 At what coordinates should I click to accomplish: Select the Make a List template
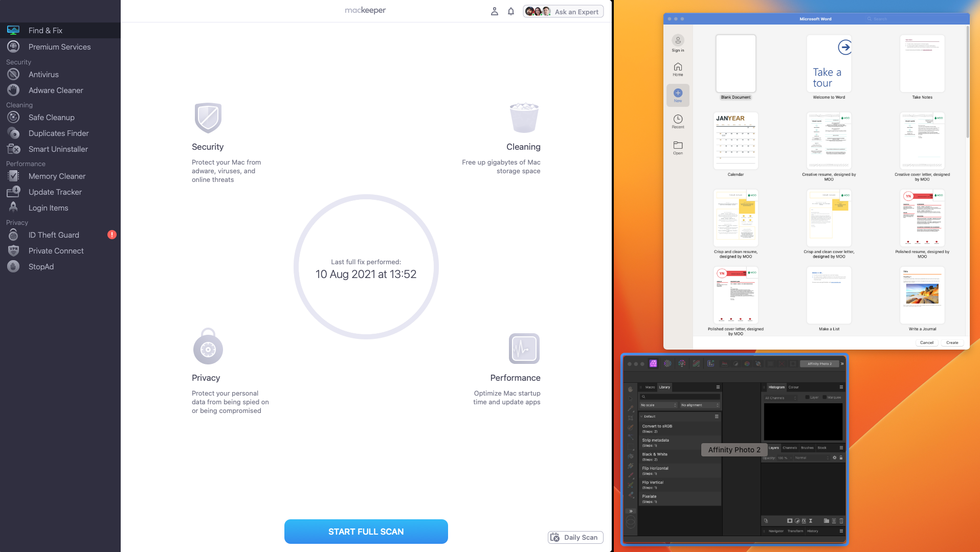[x=829, y=295]
